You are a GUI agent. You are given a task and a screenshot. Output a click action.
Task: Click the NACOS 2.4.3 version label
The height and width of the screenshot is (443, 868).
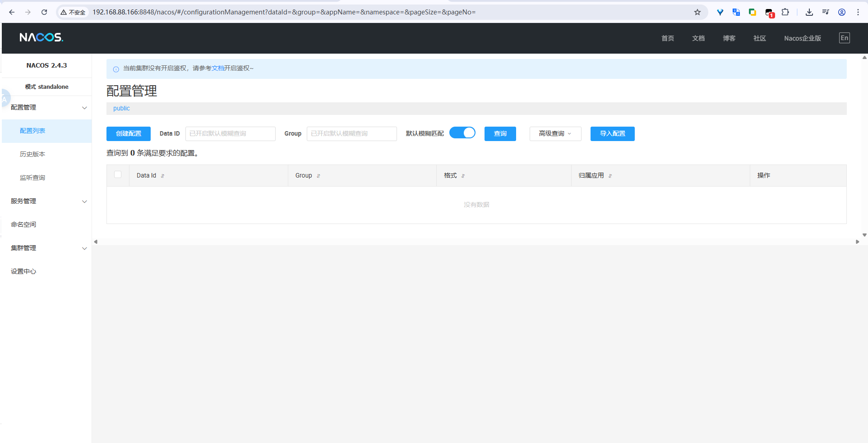click(x=46, y=65)
